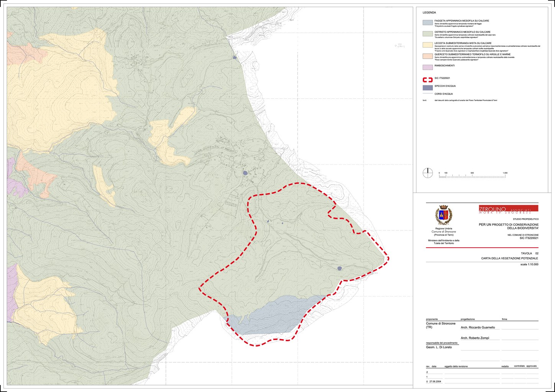Click the red SIC IT5220021 bracket symbol
This screenshot has height=392, width=555.
point(427,80)
